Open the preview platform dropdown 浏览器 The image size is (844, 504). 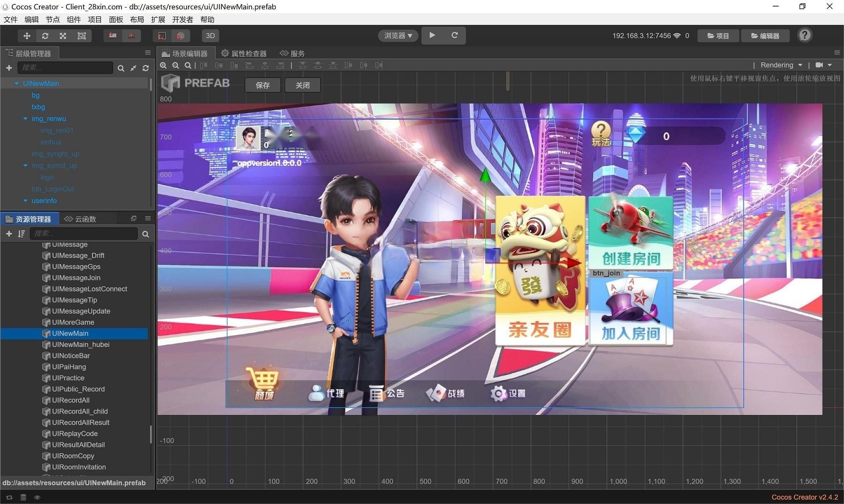(x=398, y=36)
